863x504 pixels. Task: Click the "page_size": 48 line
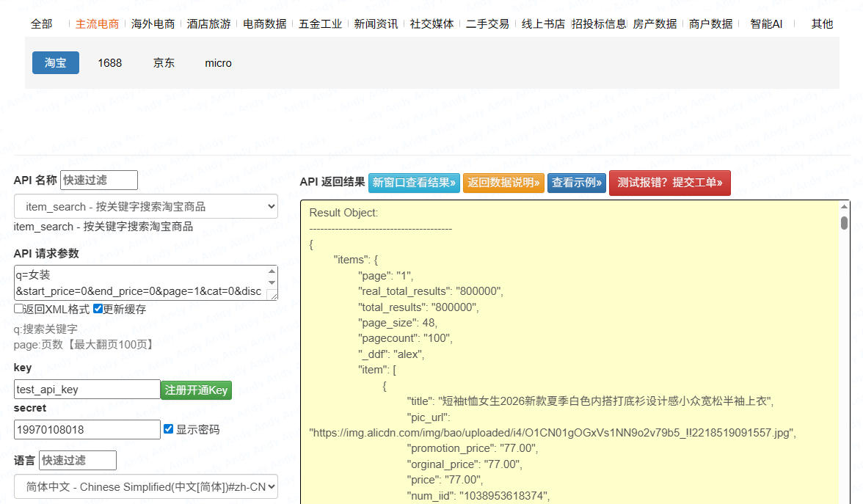[x=398, y=323]
